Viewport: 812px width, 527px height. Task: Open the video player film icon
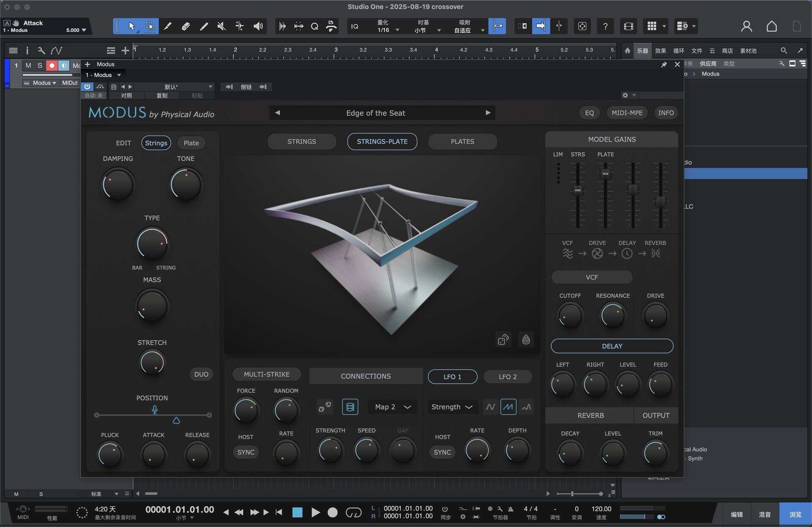(x=628, y=26)
